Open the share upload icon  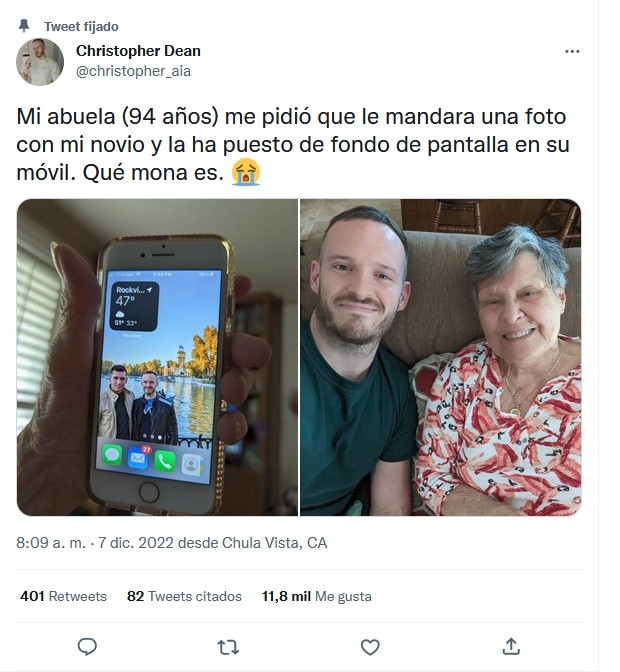click(511, 646)
